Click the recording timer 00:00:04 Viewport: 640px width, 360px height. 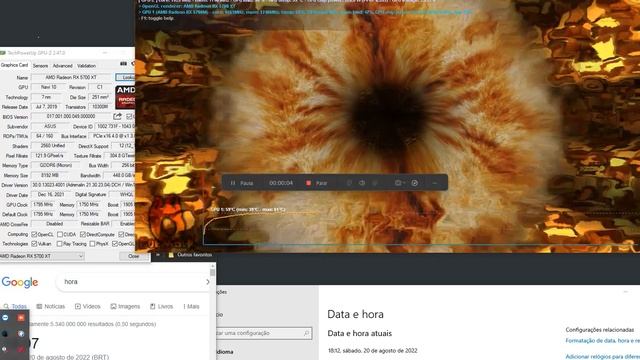pyautogui.click(x=281, y=183)
